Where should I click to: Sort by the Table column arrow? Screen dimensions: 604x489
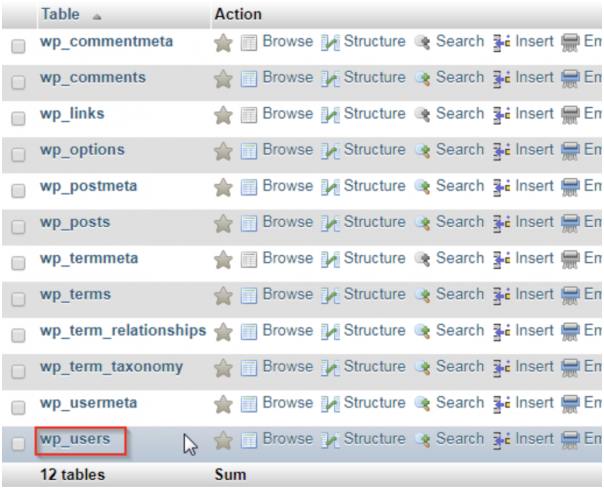coord(97,17)
